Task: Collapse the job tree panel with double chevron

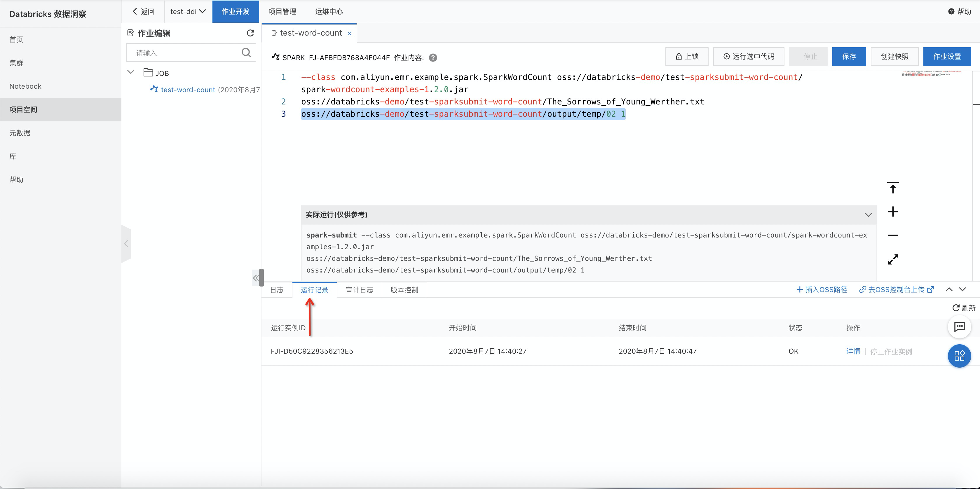Action: pyautogui.click(x=256, y=278)
